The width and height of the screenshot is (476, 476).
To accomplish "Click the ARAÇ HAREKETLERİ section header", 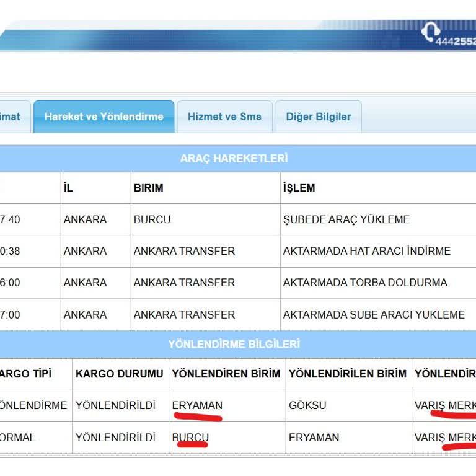I will (234, 159).
